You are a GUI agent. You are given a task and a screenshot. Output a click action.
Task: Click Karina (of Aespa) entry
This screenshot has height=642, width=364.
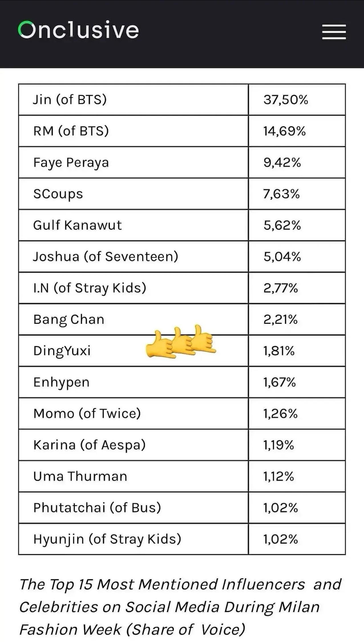coord(134,445)
